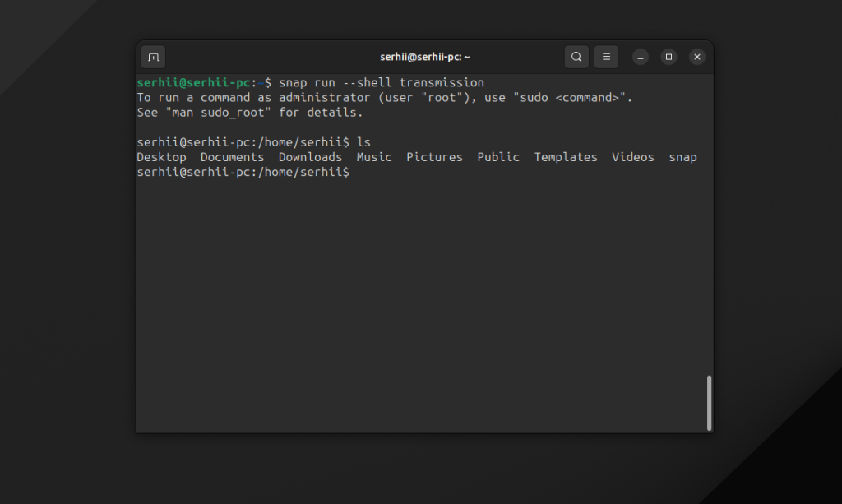This screenshot has width=842, height=504.
Task: Click the green serhii@serhii-pc prompt text
Action: [193, 83]
